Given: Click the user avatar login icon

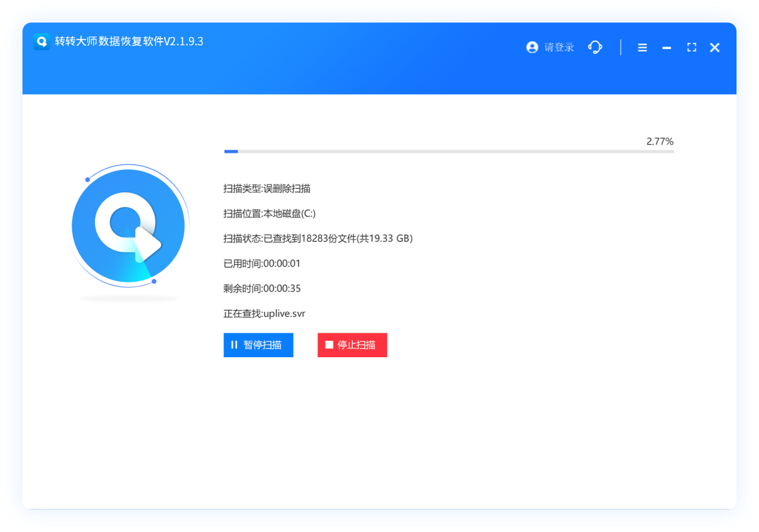Looking at the screenshot, I should pos(532,47).
